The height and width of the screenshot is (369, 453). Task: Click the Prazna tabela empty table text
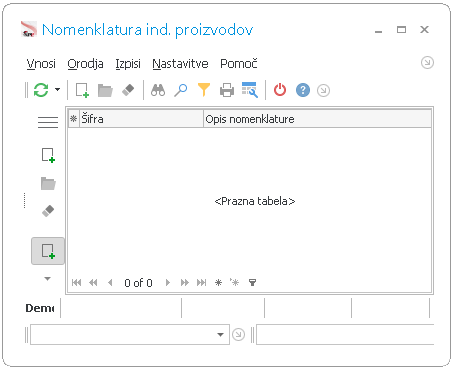(x=255, y=201)
